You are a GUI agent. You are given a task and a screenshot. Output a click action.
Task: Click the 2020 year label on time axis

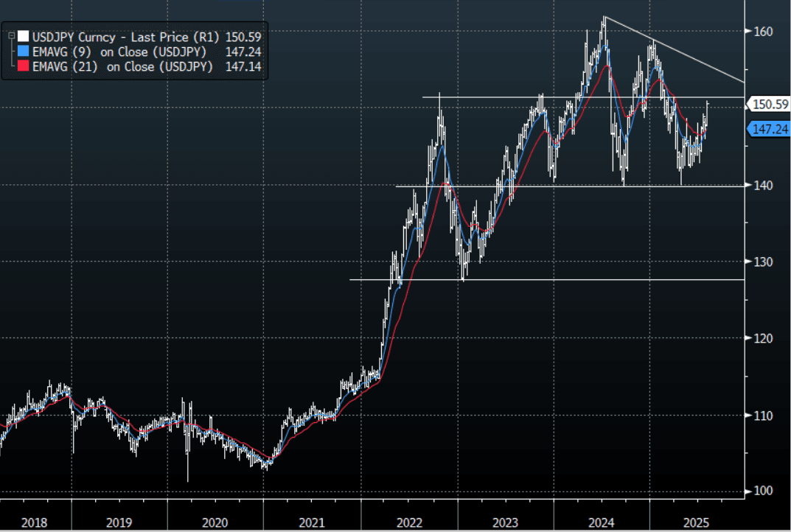coord(215,522)
